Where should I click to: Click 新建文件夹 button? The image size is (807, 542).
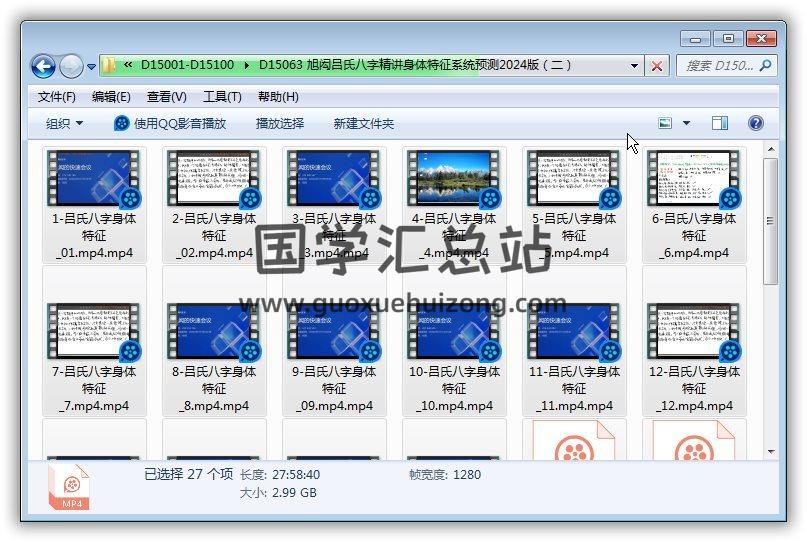[364, 123]
